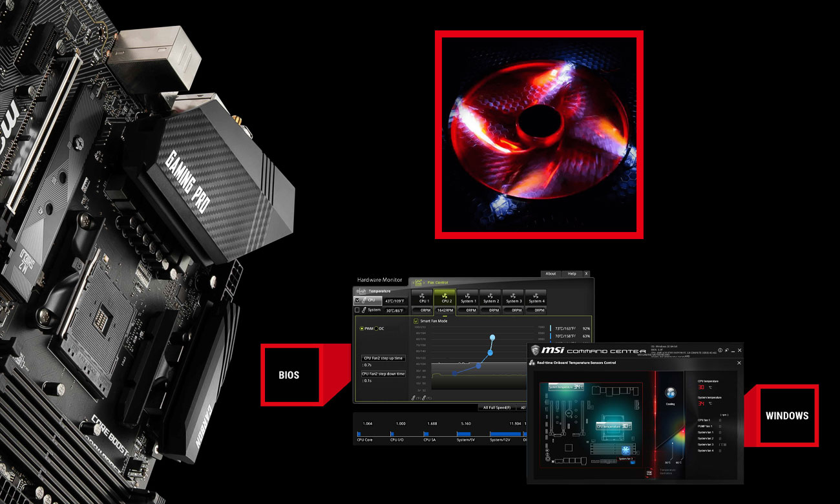Click the All Full Speed(F) button

[x=497, y=408]
